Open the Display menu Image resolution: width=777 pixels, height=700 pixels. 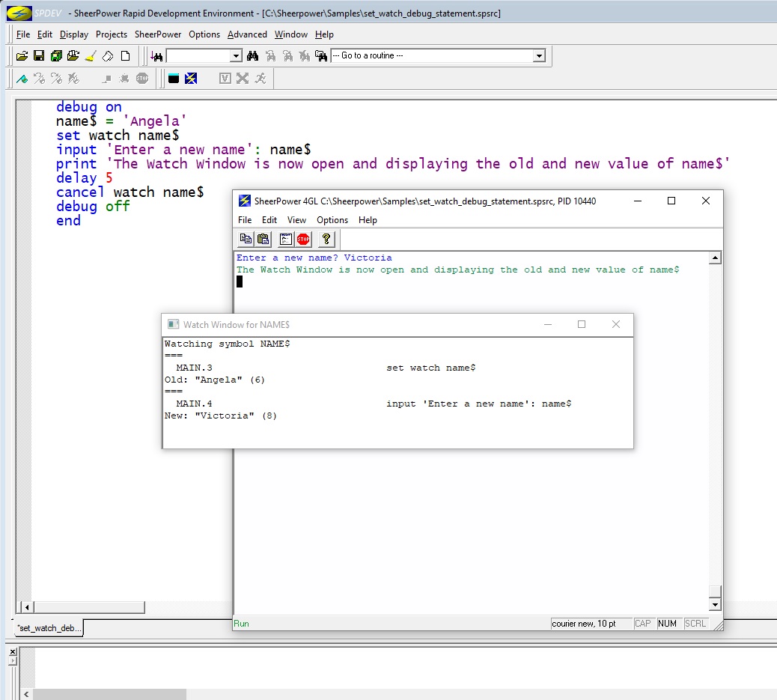pos(74,34)
